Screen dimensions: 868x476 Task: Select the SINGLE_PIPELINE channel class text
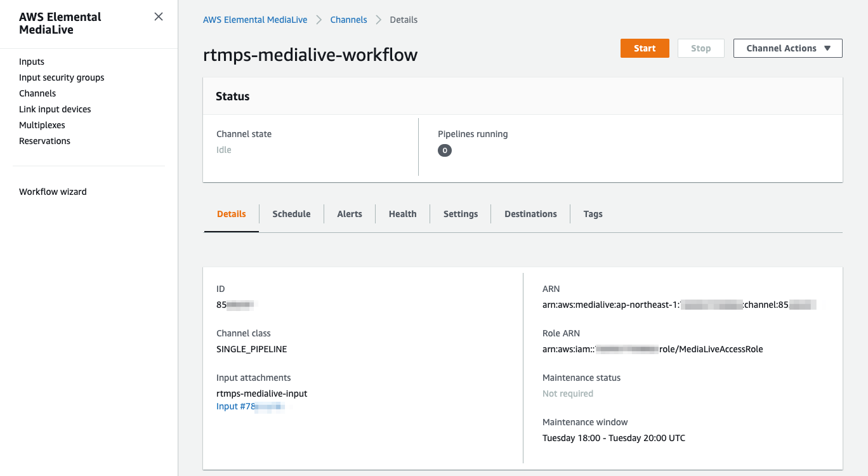pyautogui.click(x=252, y=349)
